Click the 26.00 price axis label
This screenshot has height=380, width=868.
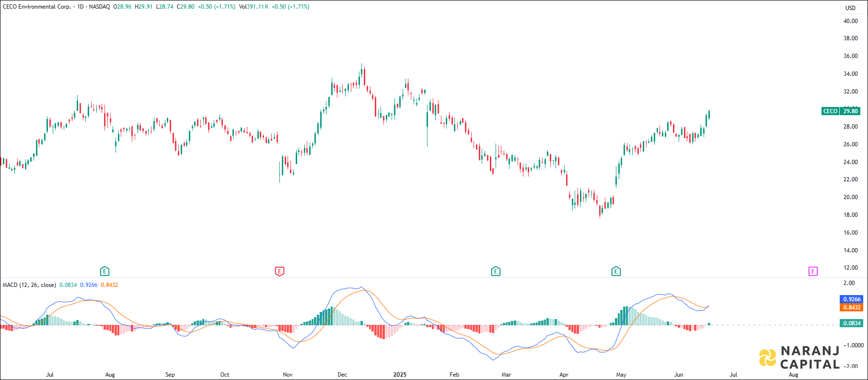(851, 144)
